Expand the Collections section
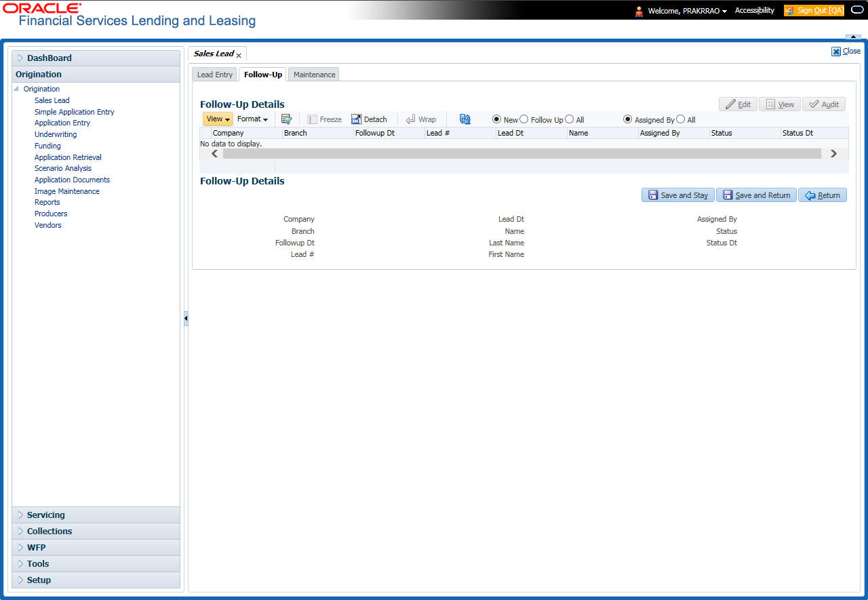Screen dimensions: 868x600 (x=20, y=532)
